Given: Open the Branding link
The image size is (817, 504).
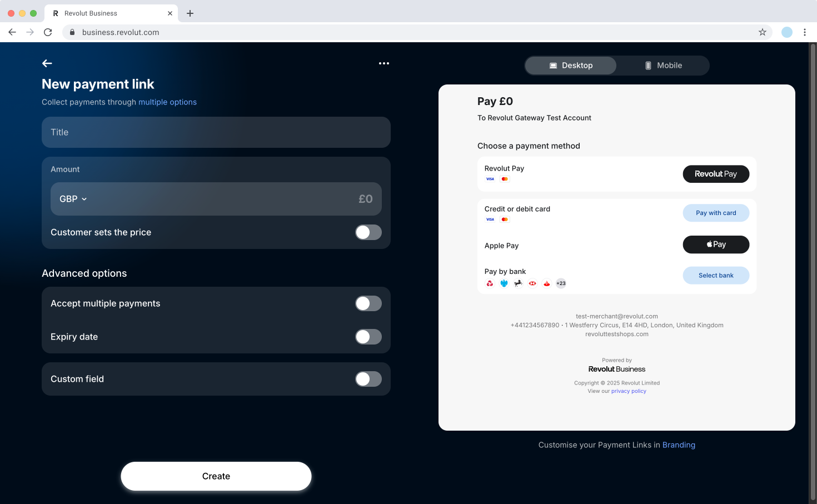Looking at the screenshot, I should tap(679, 445).
